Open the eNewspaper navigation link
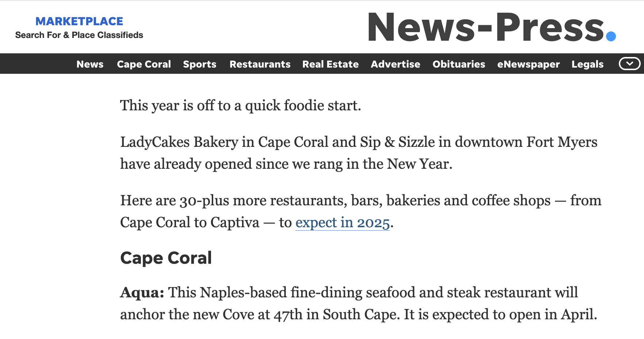 528,64
